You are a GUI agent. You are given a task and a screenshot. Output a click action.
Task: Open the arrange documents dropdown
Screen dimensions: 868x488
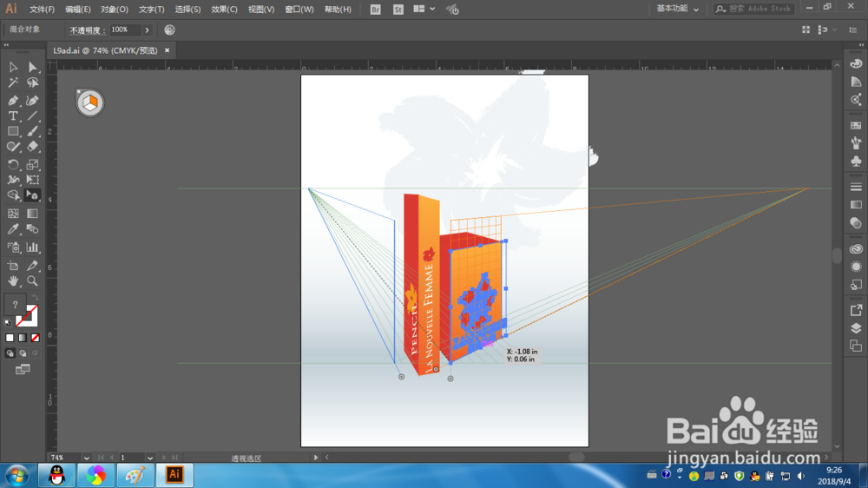point(424,10)
